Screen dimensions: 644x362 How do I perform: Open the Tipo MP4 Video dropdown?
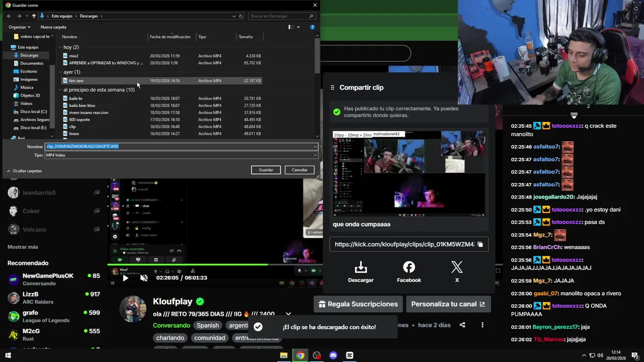point(315,155)
